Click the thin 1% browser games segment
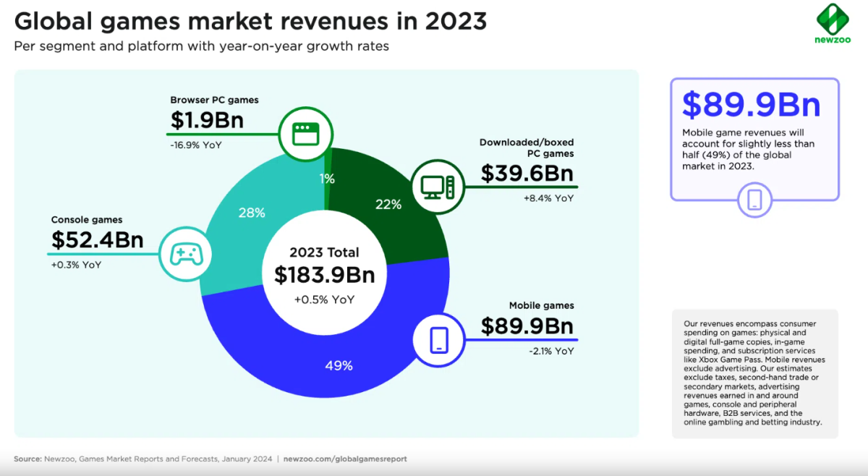Screen dimensions: 868x476 (x=328, y=174)
